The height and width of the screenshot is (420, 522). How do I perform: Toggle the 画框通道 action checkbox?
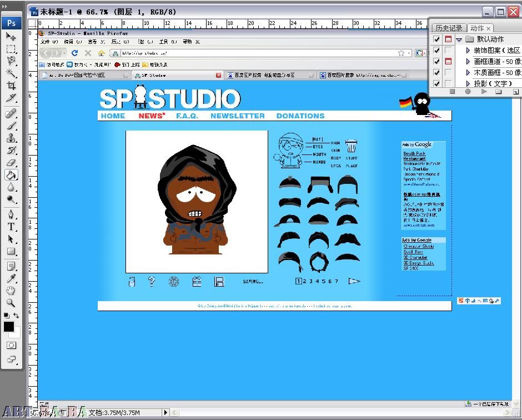click(436, 61)
